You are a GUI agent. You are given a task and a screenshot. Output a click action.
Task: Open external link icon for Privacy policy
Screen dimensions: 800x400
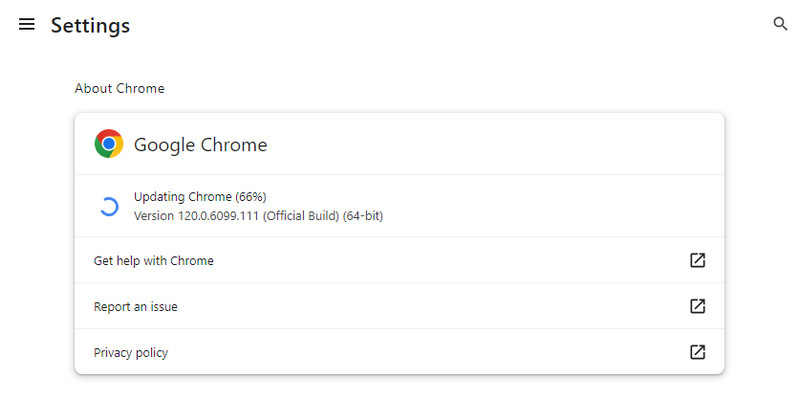tap(698, 352)
